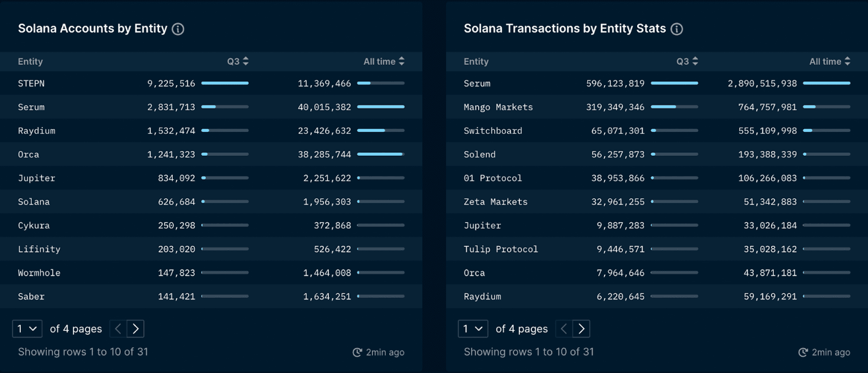Select Jupiter entity in Accounts table
The height and width of the screenshot is (373, 868).
point(36,178)
